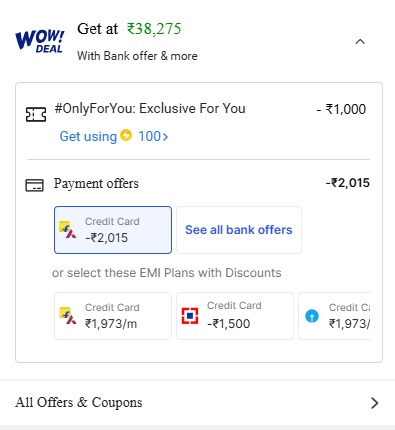Click the coupon ticket icon
This screenshot has width=395, height=430.
36,114
